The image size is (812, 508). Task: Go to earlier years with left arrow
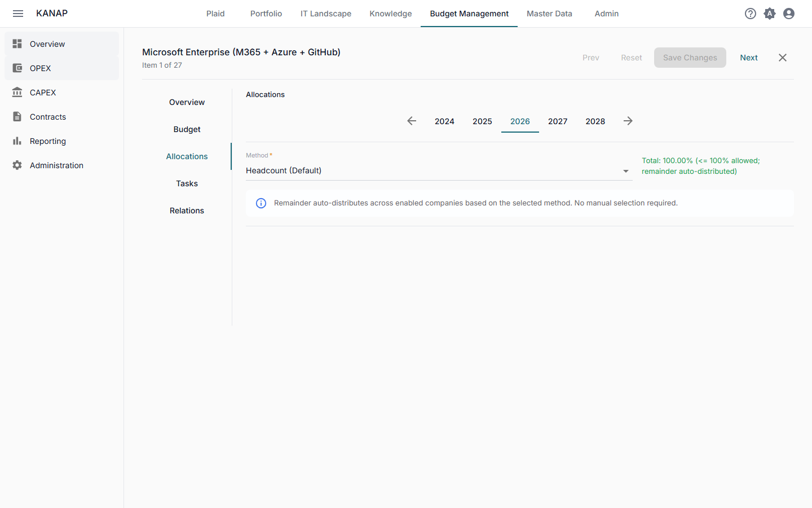click(412, 121)
